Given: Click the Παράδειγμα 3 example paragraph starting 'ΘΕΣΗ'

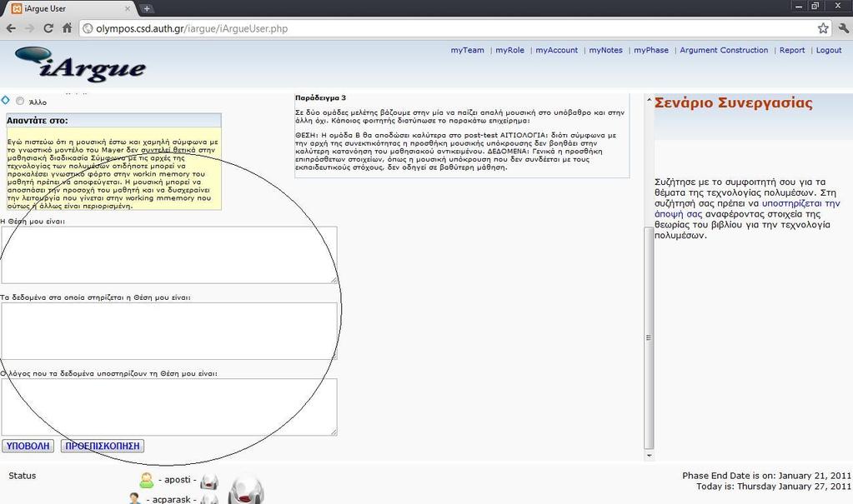Looking at the screenshot, I should 456,151.
